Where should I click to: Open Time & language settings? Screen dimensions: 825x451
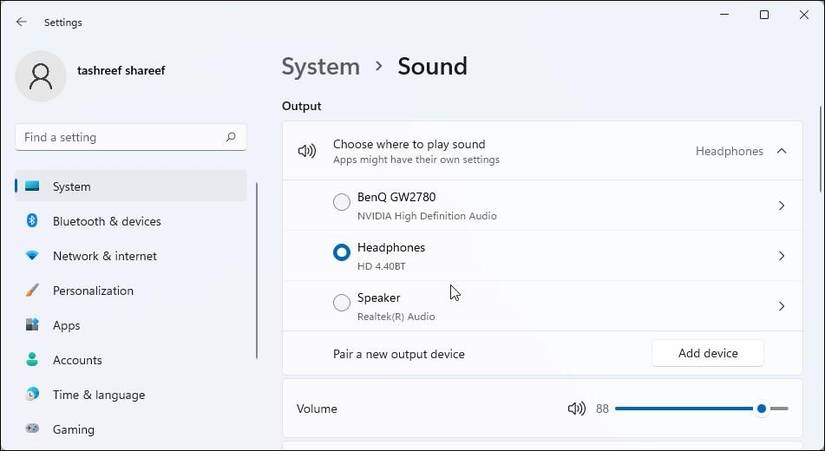coord(130,395)
